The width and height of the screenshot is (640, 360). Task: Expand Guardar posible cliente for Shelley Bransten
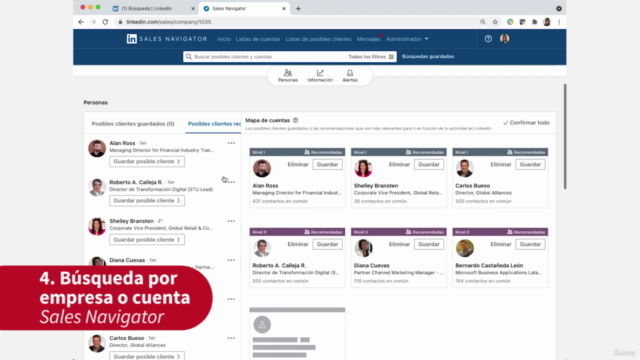[x=147, y=240]
